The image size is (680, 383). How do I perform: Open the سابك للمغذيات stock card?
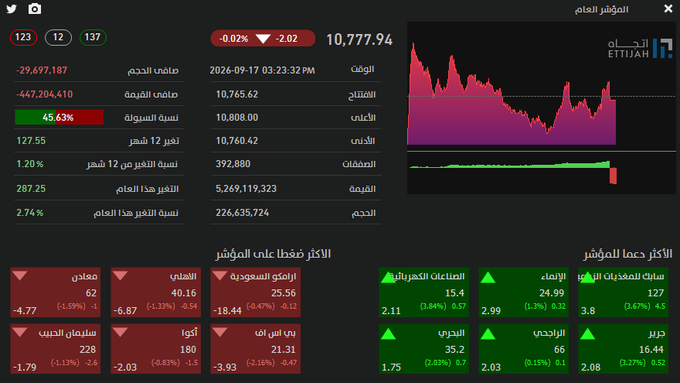click(623, 292)
